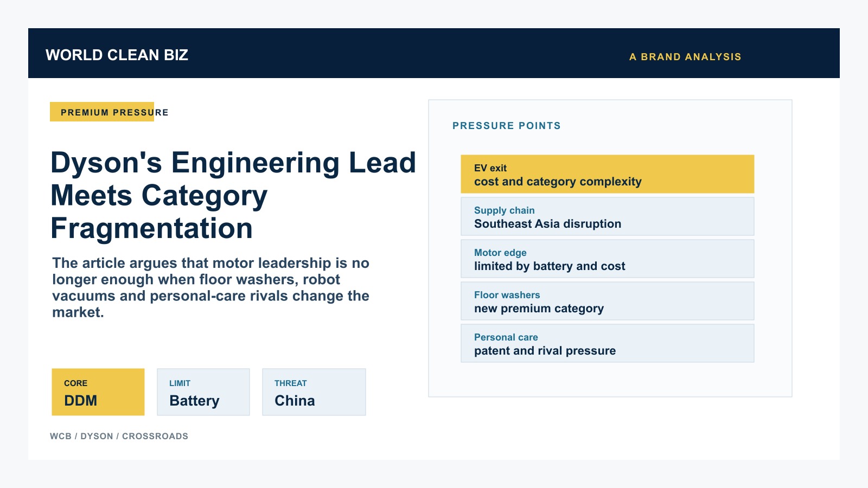Screen dimensions: 868x488
Task: Select the LIMIT Battery card
Action: click(x=203, y=392)
